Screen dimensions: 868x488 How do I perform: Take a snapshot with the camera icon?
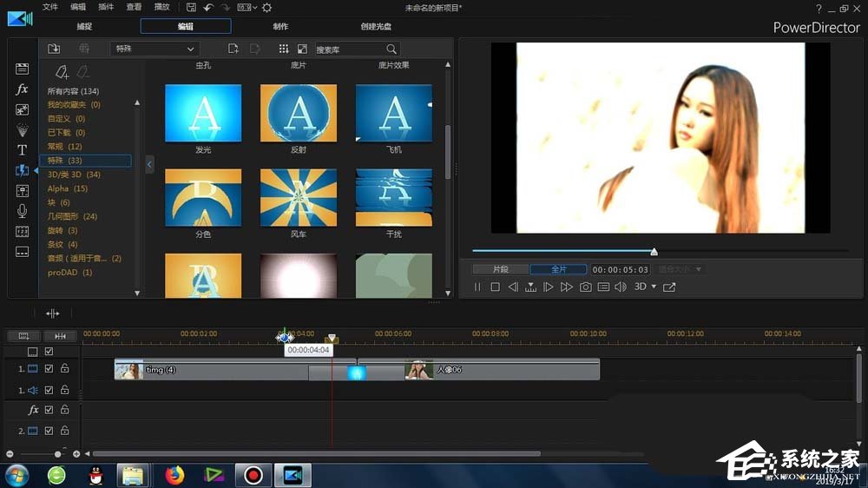[586, 287]
